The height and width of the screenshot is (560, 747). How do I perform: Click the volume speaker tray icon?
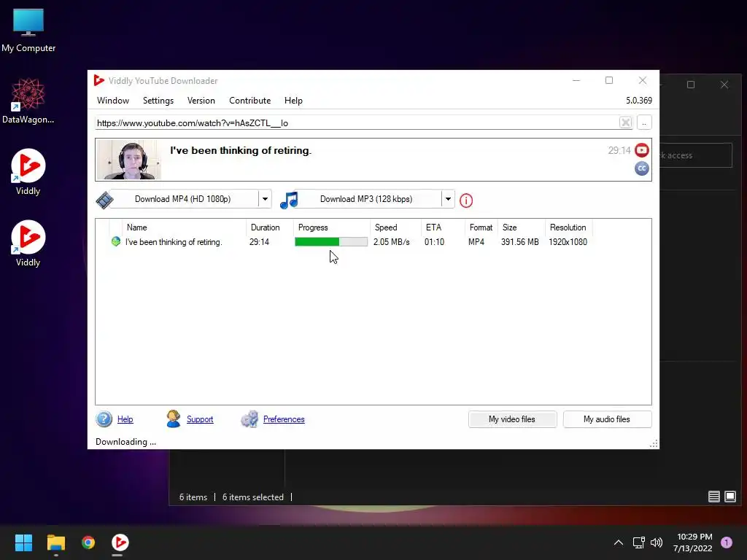click(x=657, y=542)
